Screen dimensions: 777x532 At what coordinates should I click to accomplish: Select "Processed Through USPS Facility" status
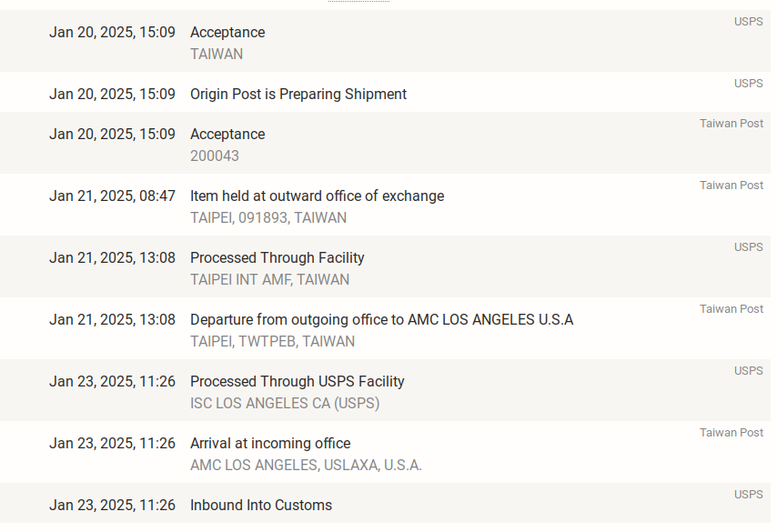click(x=297, y=382)
